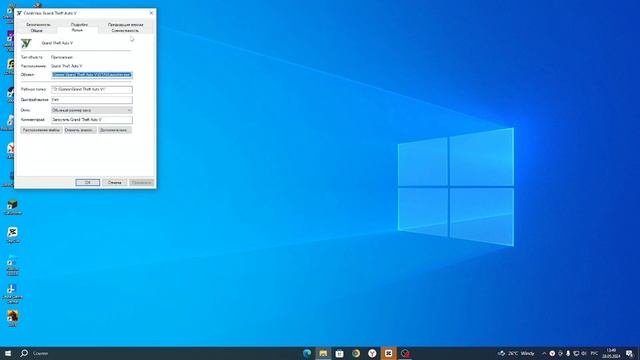Switch to the Общие tab
This screenshot has width=640, height=360.
pyautogui.click(x=37, y=31)
